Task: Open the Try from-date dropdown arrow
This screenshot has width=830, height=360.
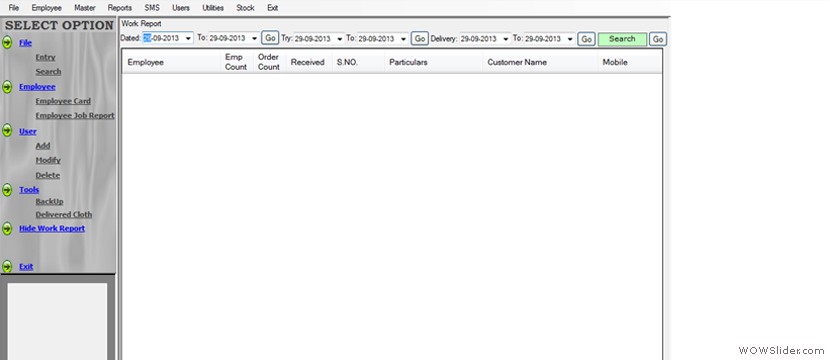Action: point(340,39)
